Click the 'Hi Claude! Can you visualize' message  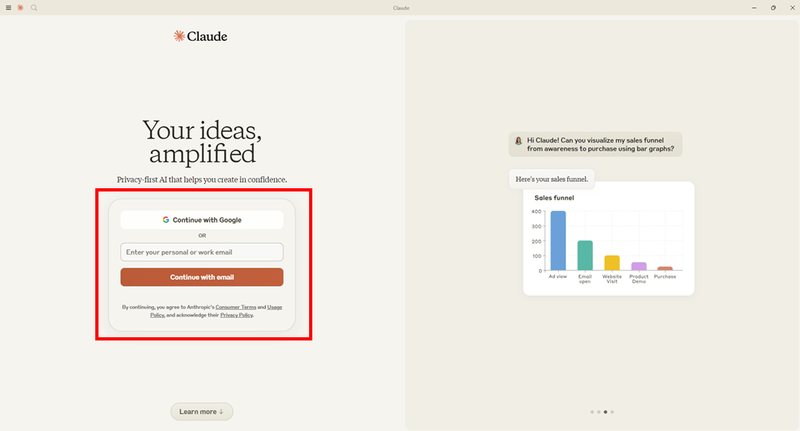point(595,144)
